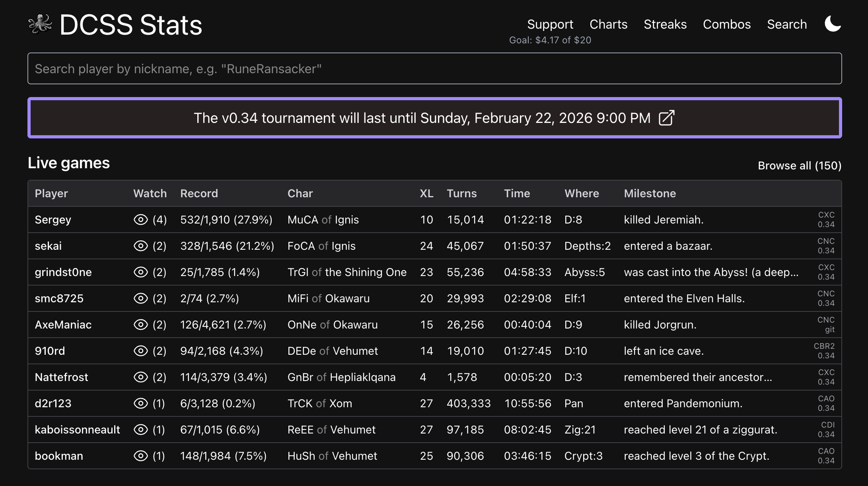Watch kaboissonneault's game eye icon
This screenshot has height=486, width=868.
pyautogui.click(x=140, y=430)
